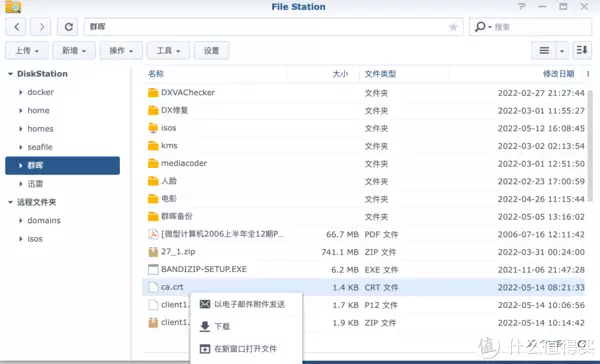This screenshot has width=600, height=364.
Task: Add current path to favorites with star
Action: click(453, 27)
